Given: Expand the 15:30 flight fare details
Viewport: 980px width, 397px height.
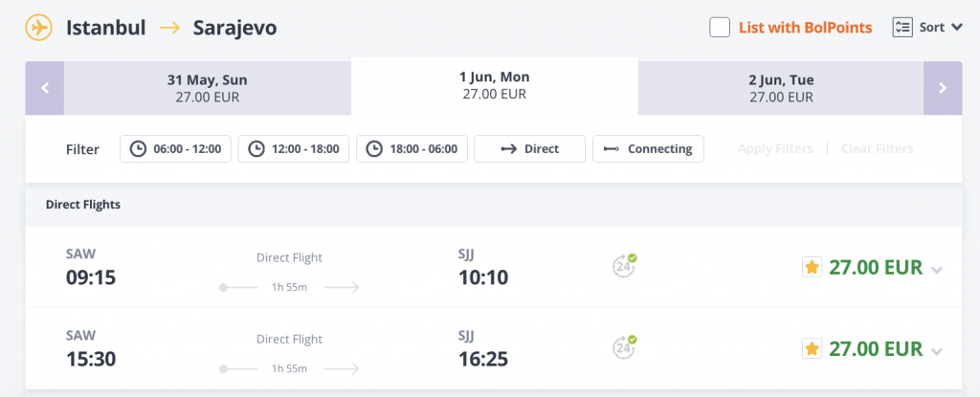Looking at the screenshot, I should pyautogui.click(x=937, y=350).
